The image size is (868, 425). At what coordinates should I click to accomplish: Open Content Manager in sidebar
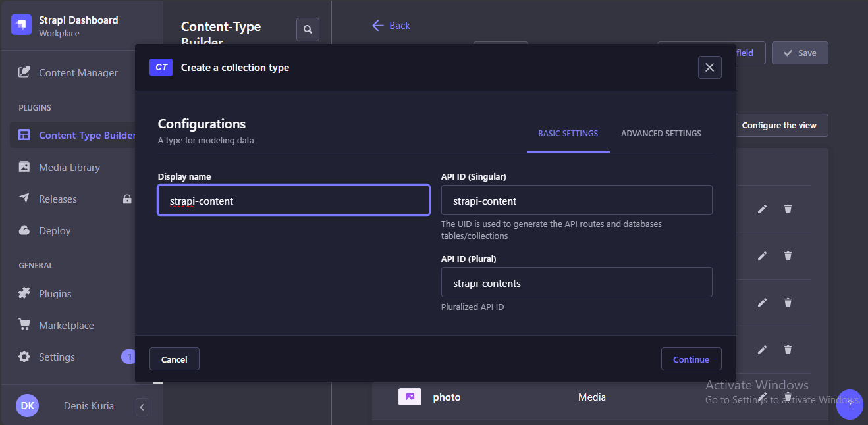[x=68, y=73]
